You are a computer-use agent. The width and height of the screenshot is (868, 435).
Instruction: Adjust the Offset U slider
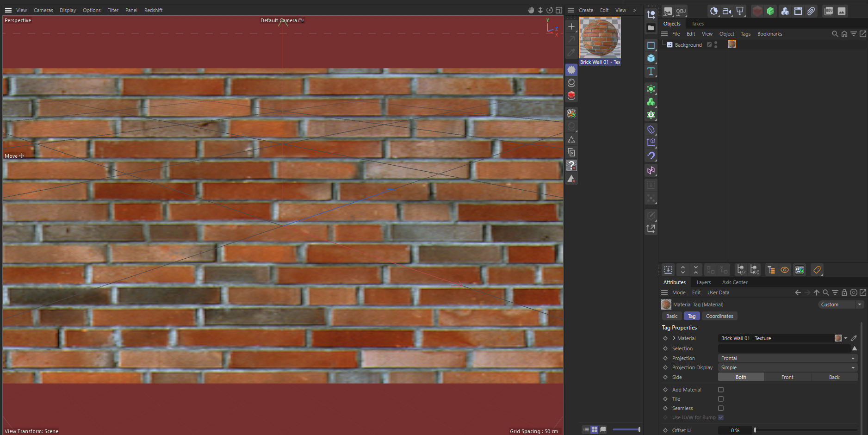(806, 430)
